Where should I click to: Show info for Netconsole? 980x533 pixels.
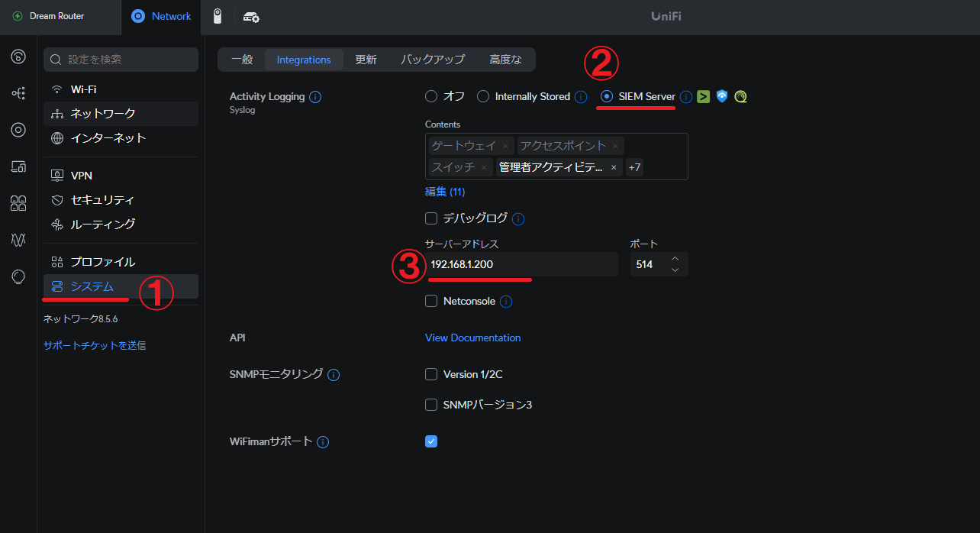click(506, 302)
